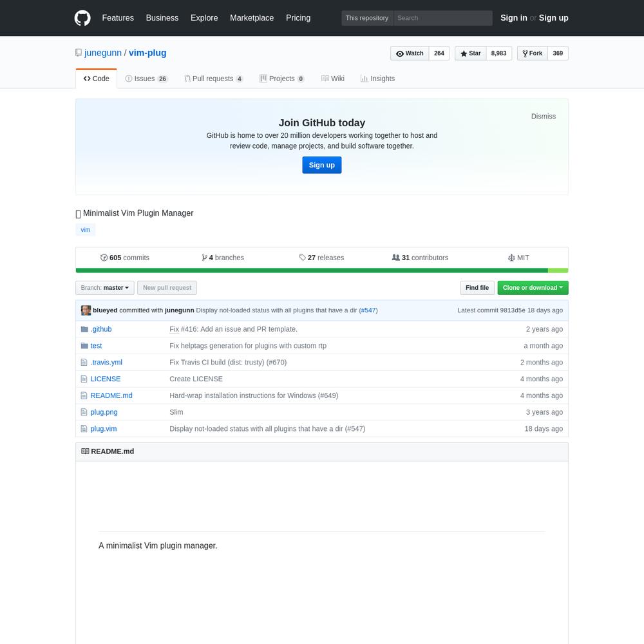
Task: Open the 605 commits link
Action: point(125,258)
